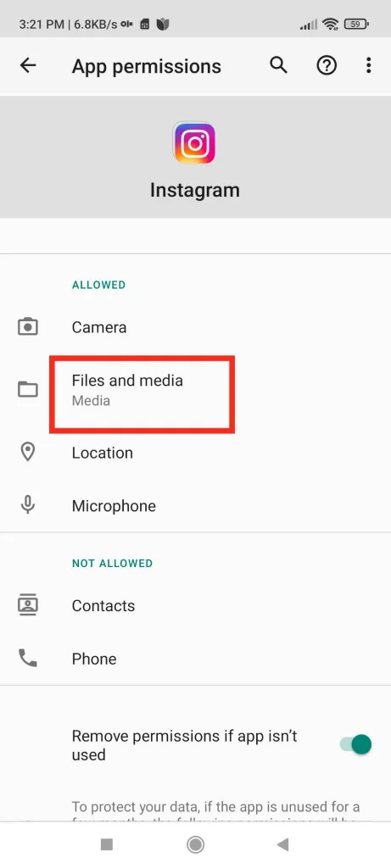
Task: Click the microphone icon
Action: tap(28, 505)
